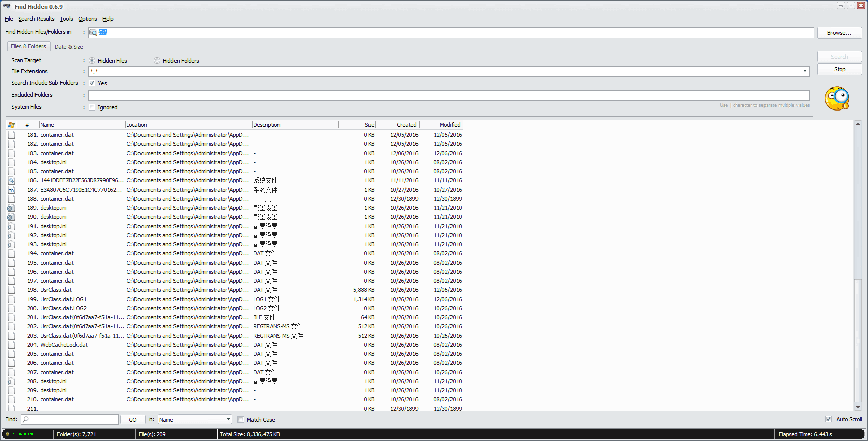
Task: Click the Excluded Folders input field
Action: coord(448,95)
